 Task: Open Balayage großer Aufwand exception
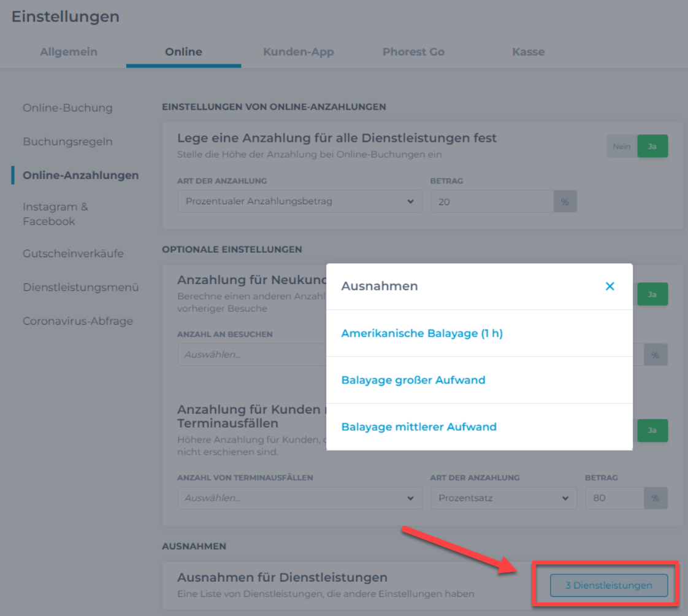[x=413, y=380]
